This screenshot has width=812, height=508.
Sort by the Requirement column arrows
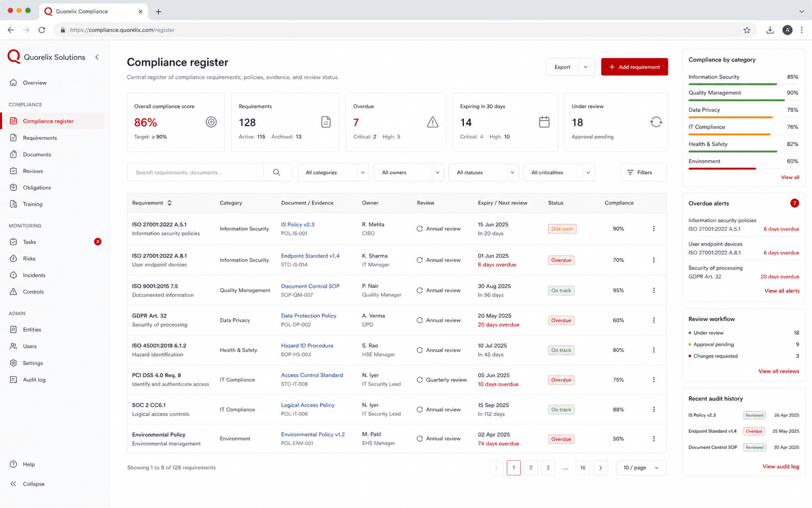(169, 203)
